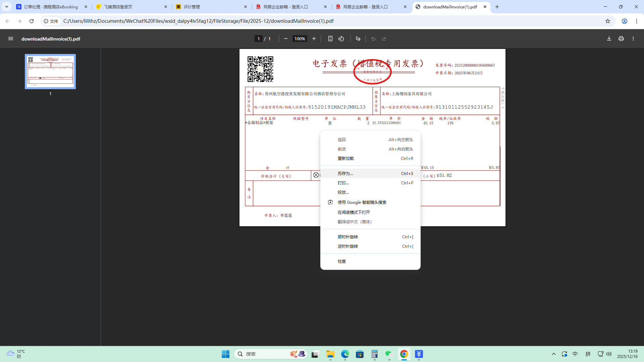This screenshot has height=362, width=644.
Task: Click the zoom in plus icon
Action: click(314, 39)
